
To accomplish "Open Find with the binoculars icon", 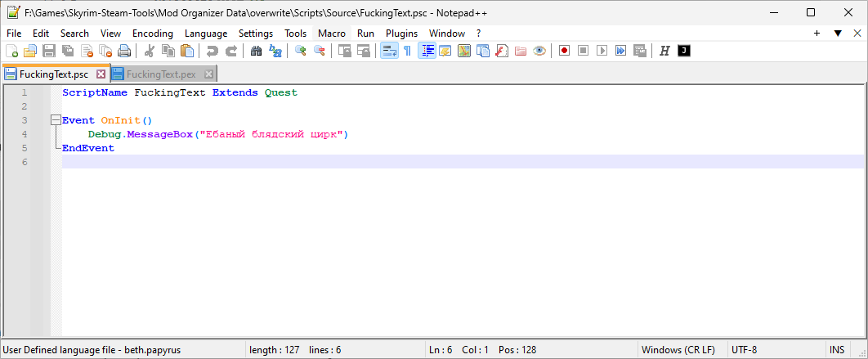I will click(257, 51).
